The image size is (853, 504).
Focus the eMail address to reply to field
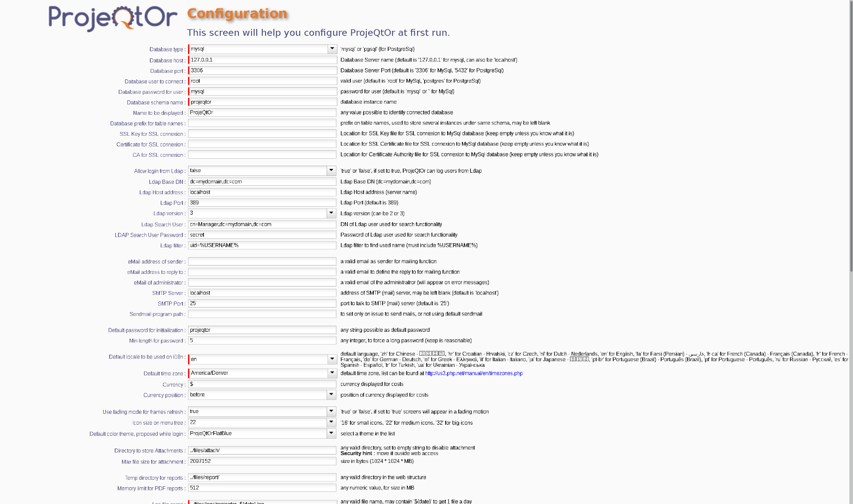click(262, 272)
